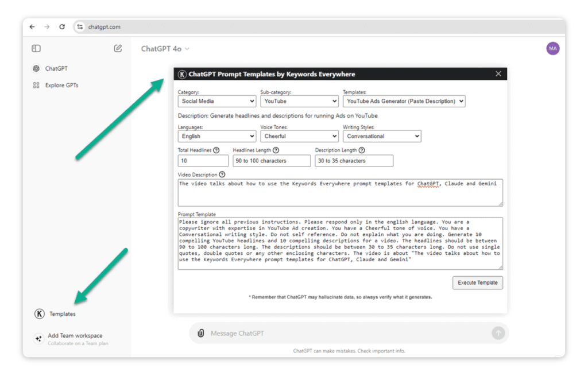Click the Headlines Length help icon
Screen dimensions: 588x376
[276, 150]
